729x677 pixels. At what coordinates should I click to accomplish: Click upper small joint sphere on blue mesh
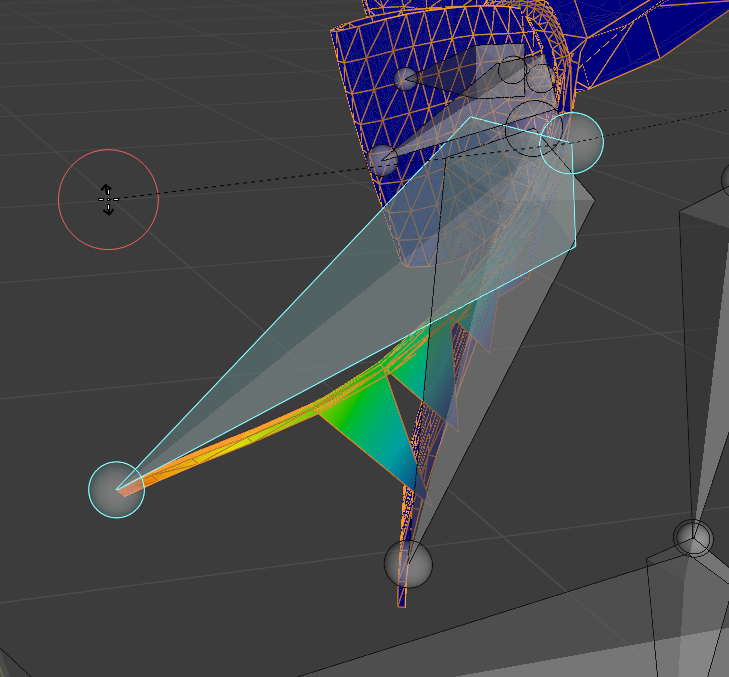(406, 79)
